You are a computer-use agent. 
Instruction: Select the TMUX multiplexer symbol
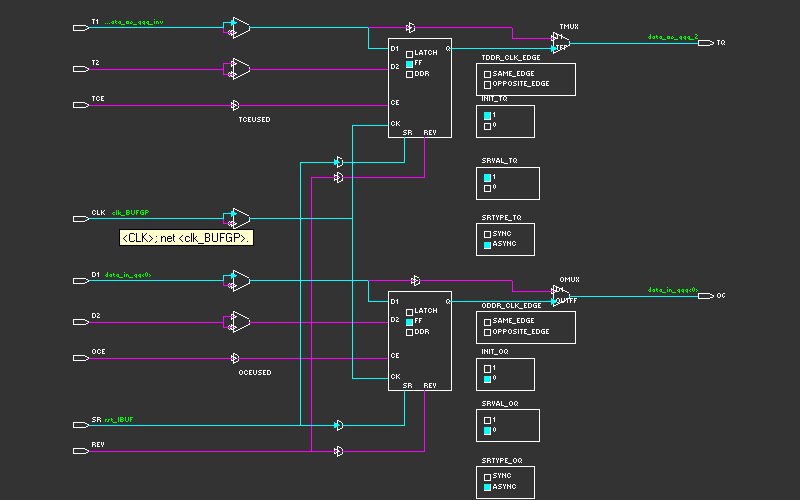[560, 40]
